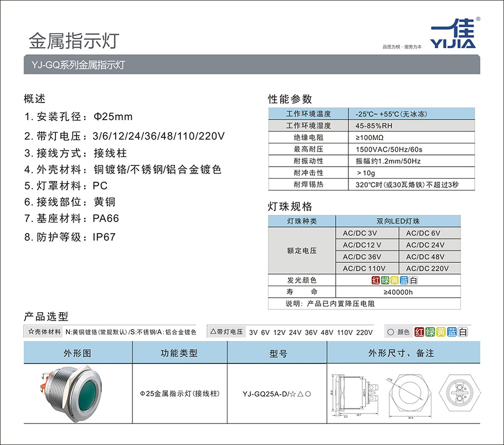
Task: Click the AC/DC 24V rated voltage cell
Action: (425, 245)
